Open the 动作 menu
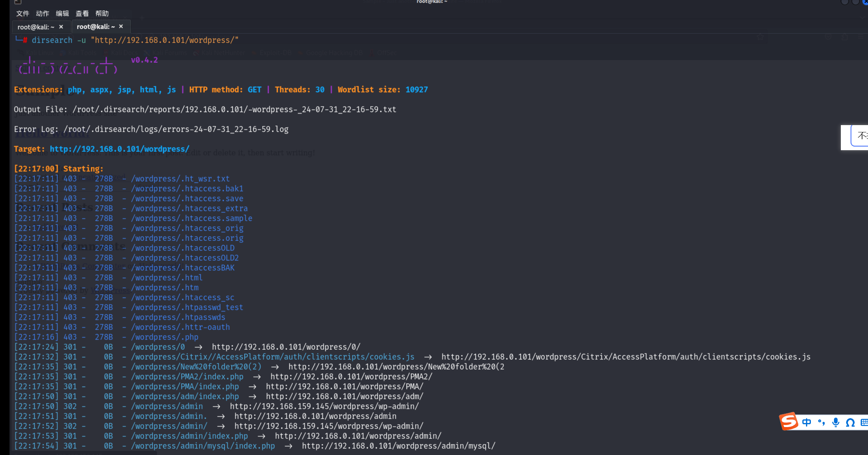868x455 pixels. click(43, 13)
